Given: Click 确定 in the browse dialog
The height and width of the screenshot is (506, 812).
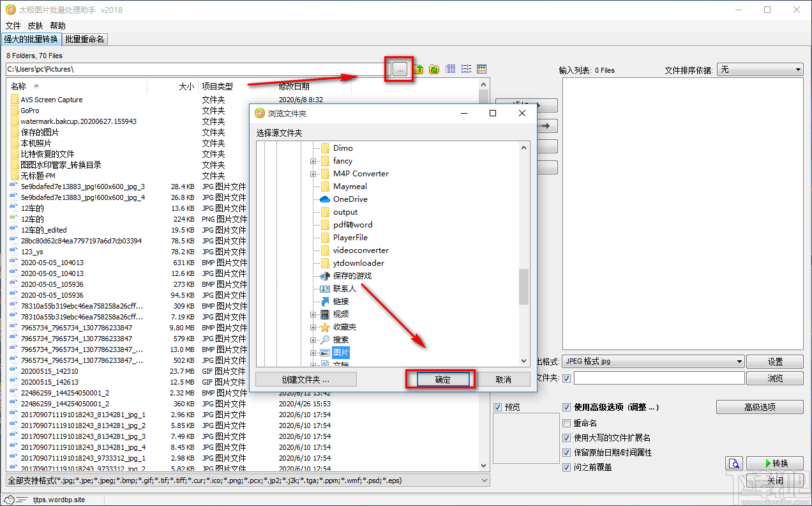Looking at the screenshot, I should [x=443, y=379].
